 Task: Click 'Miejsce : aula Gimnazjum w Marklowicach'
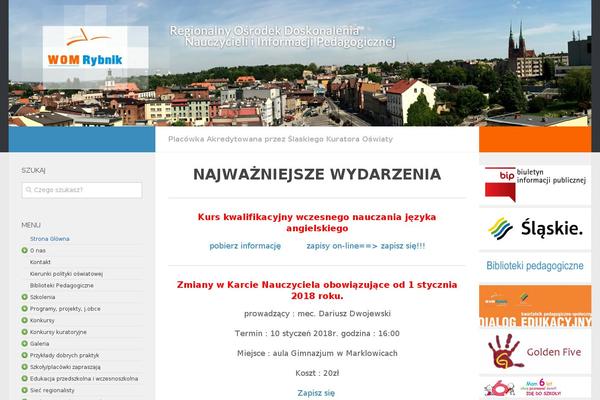point(317,353)
